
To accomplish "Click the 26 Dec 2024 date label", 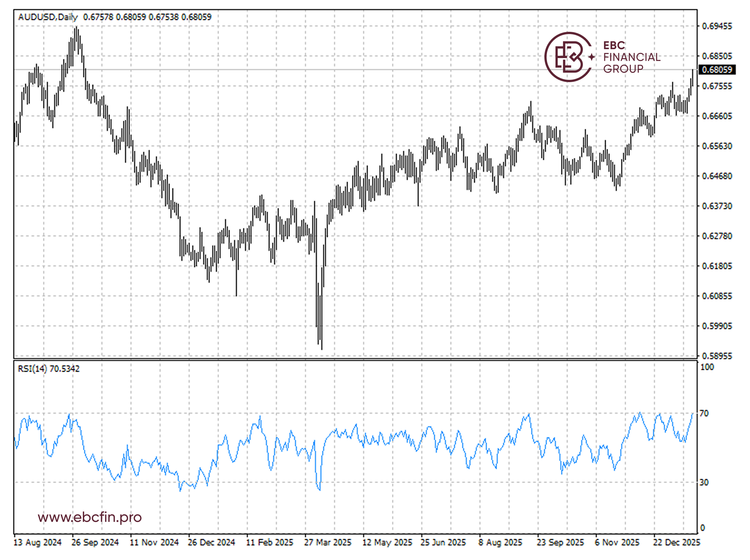I will click(211, 542).
